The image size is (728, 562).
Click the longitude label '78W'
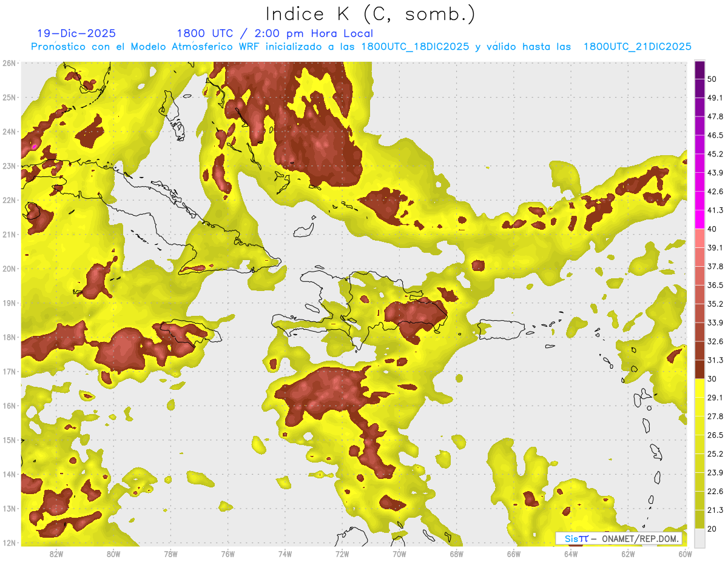coord(170,554)
